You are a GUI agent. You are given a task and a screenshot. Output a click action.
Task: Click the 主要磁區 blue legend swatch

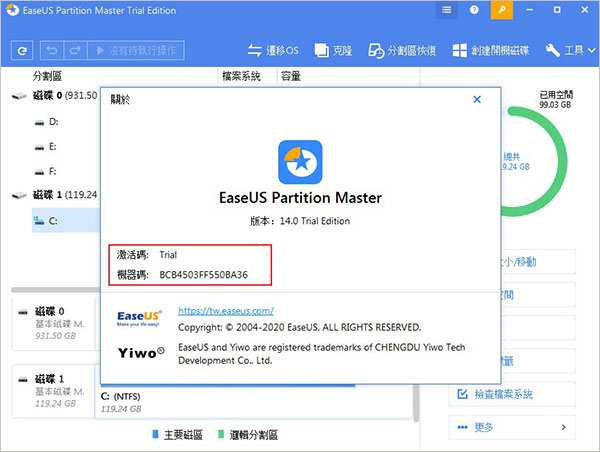click(155, 434)
